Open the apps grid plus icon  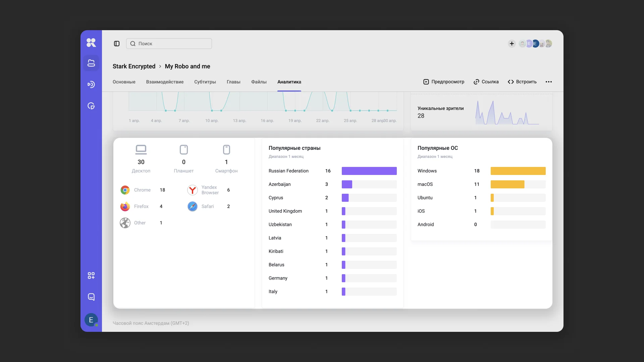coord(91,276)
